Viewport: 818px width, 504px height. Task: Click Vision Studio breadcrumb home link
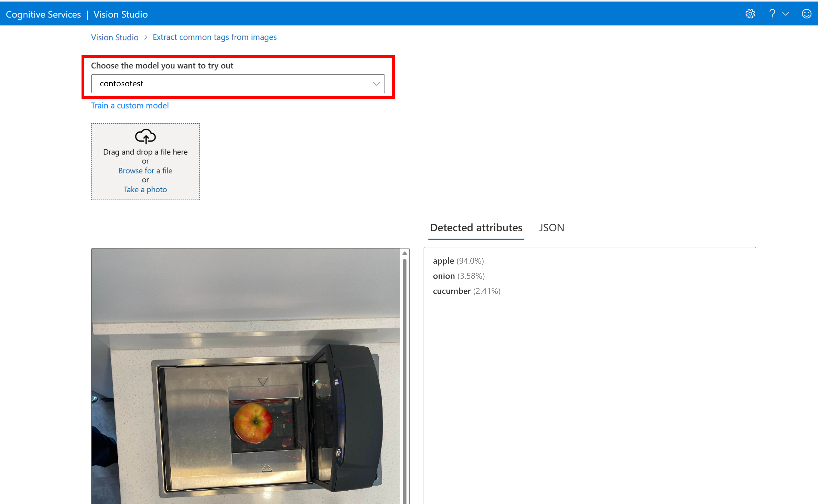(115, 37)
